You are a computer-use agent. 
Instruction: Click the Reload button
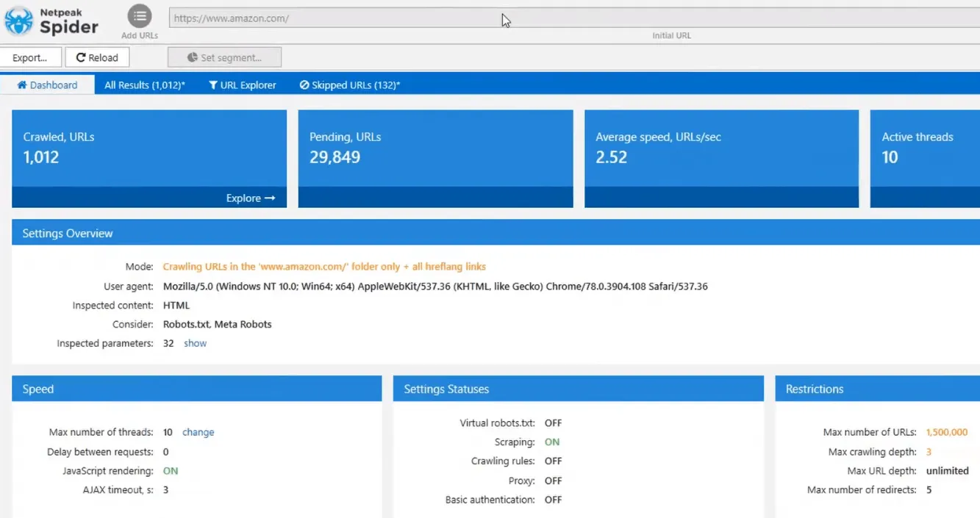tap(97, 57)
